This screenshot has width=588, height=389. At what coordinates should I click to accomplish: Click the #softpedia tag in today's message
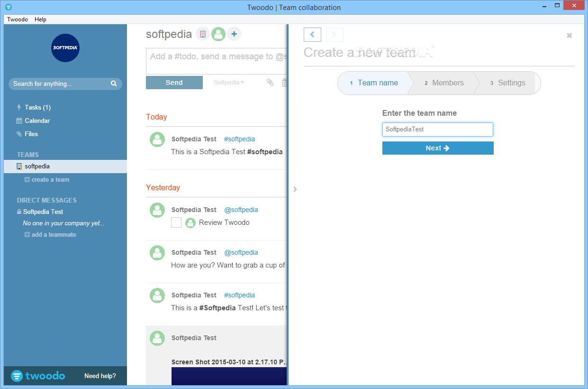(239, 139)
